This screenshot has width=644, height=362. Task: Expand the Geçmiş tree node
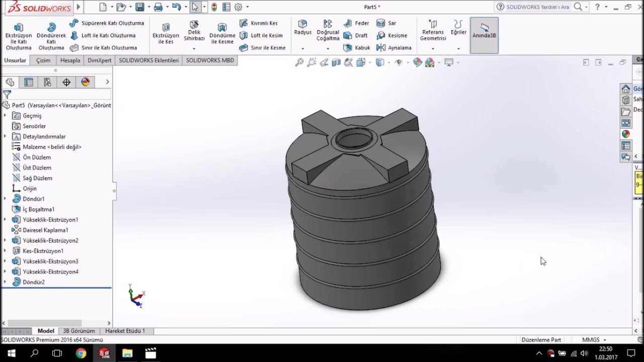pos(5,116)
